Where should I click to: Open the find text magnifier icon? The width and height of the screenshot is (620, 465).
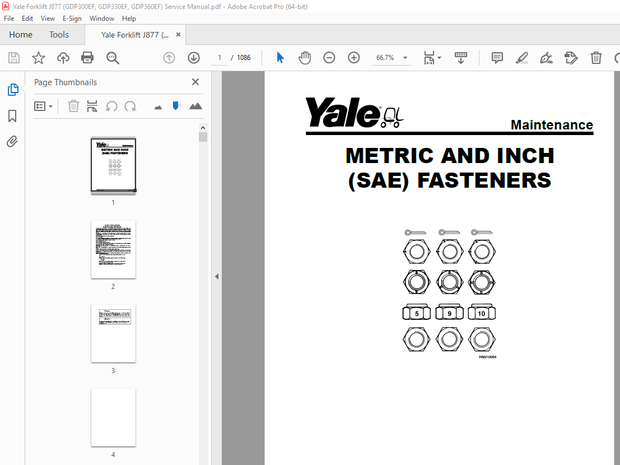coord(112,58)
